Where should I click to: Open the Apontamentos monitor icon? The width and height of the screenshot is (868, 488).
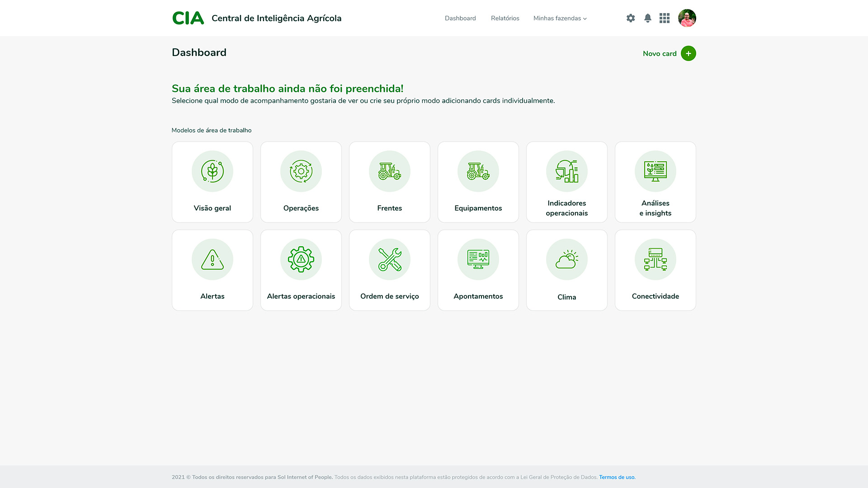click(478, 259)
